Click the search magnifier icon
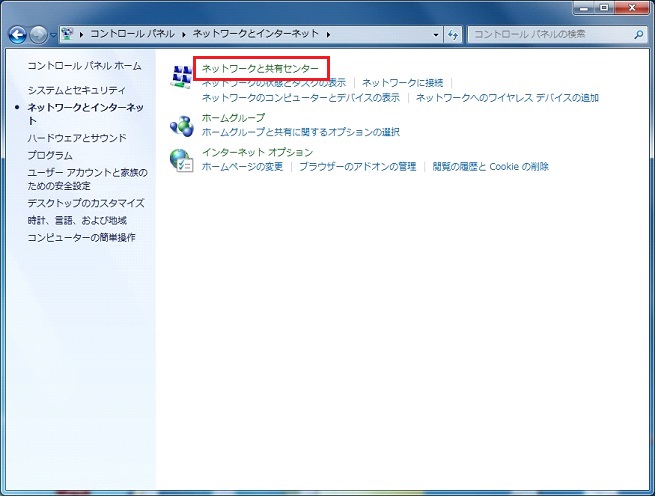Screen dimensions: 656x497 point(638,34)
